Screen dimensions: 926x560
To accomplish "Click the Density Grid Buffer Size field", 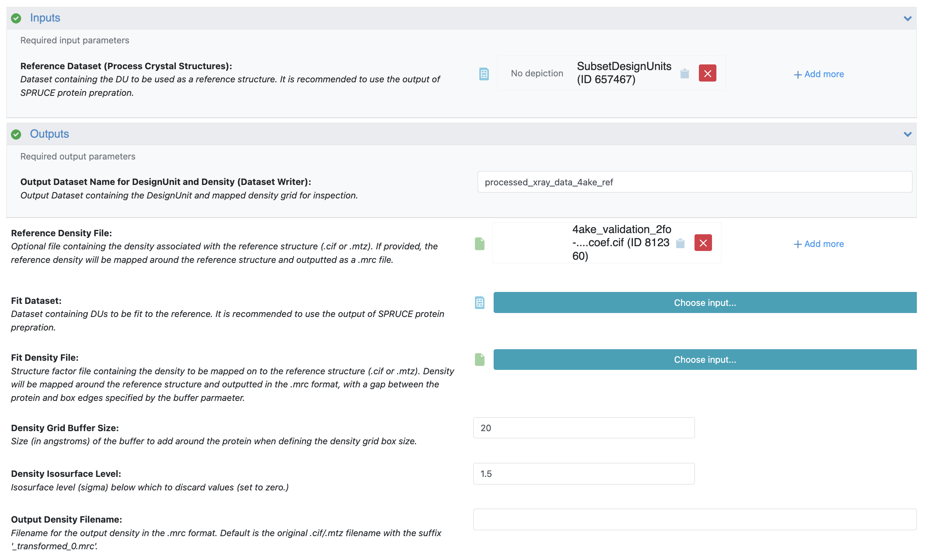I will pos(584,428).
